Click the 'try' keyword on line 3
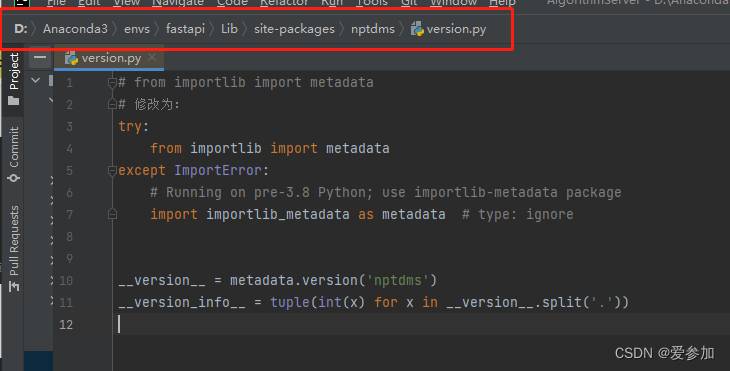Viewport: 730px width, 371px height. tap(130, 127)
